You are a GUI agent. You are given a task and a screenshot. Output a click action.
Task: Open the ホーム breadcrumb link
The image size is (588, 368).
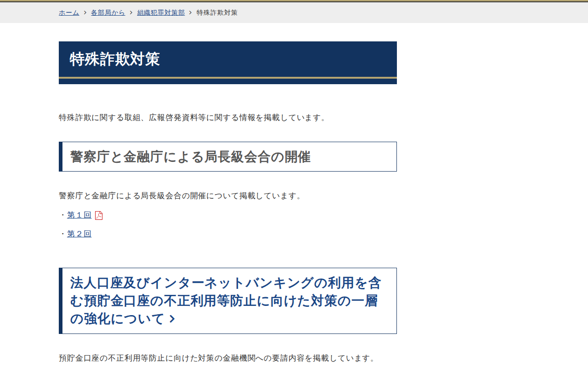pos(69,12)
